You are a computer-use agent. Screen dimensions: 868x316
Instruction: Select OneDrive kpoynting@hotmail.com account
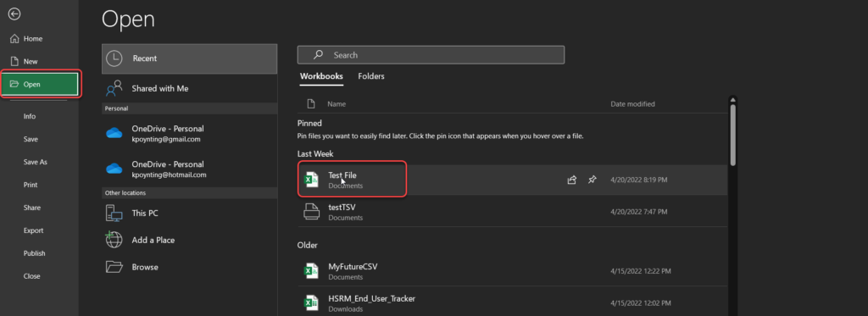pyautogui.click(x=189, y=169)
